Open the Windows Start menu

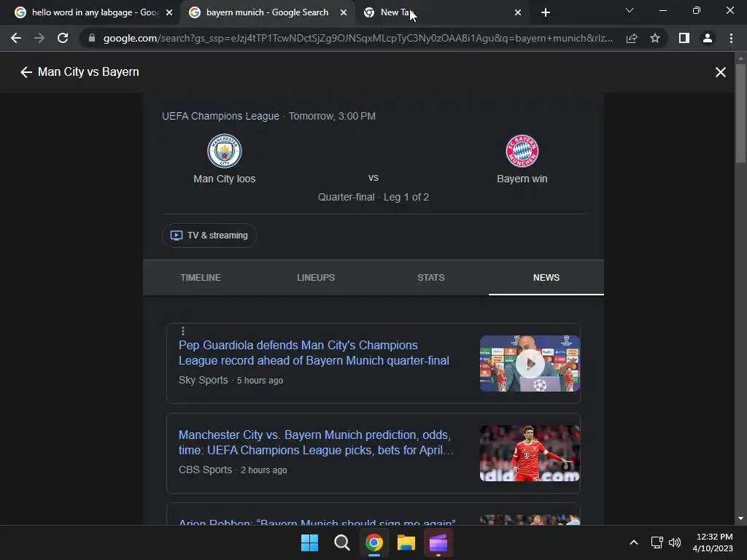point(309,542)
